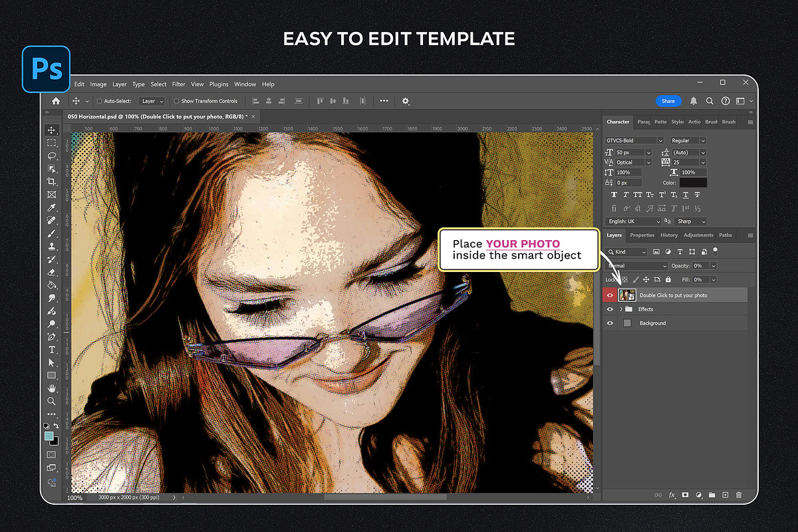
Task: Hide the Background layer
Action: (610, 323)
